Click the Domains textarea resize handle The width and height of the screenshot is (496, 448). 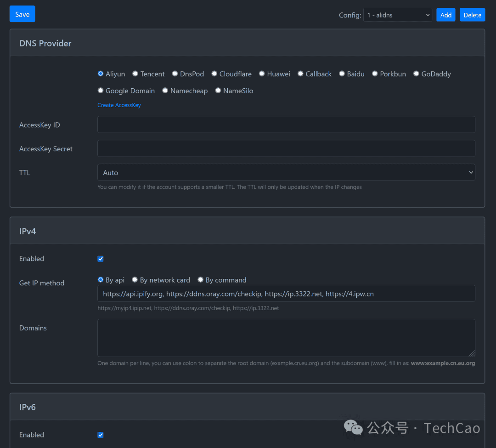pos(472,353)
